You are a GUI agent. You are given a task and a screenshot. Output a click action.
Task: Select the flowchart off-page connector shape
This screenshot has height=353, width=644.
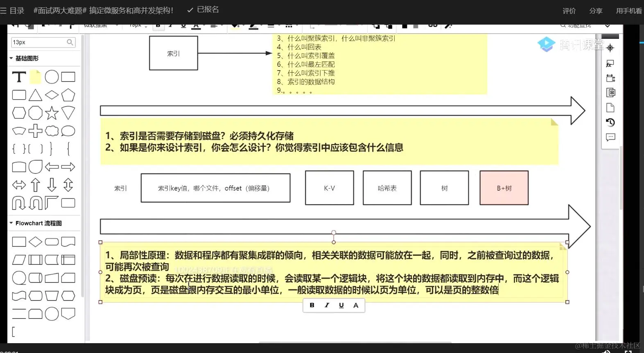68,314
